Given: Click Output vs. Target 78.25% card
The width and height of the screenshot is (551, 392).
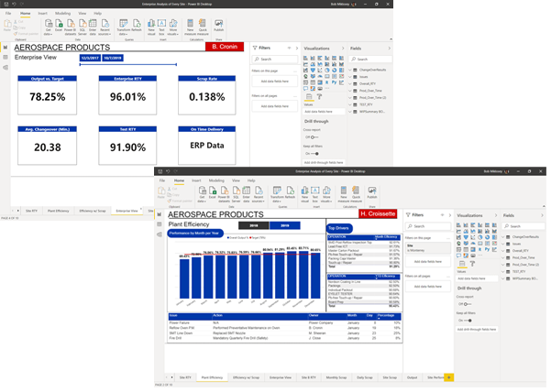Looking at the screenshot, I should 47,95.
